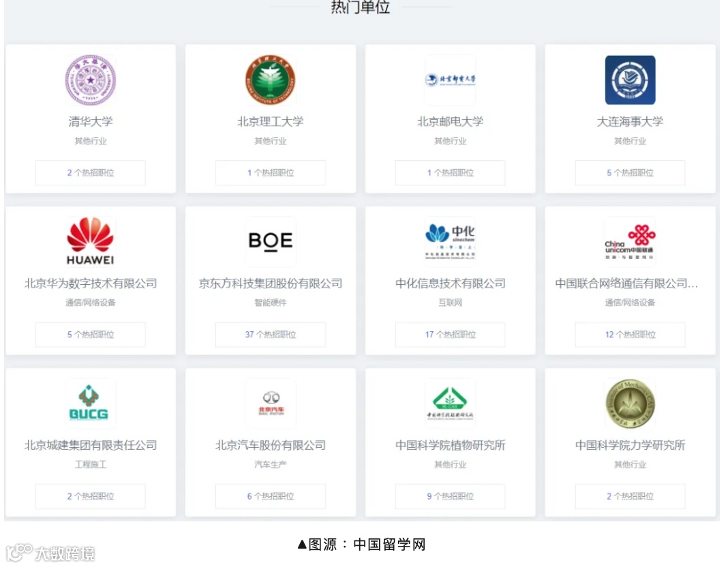This screenshot has height=567, width=728.
Task: View 北京城建集团's 2 个热招职位 button
Action: click(x=90, y=497)
